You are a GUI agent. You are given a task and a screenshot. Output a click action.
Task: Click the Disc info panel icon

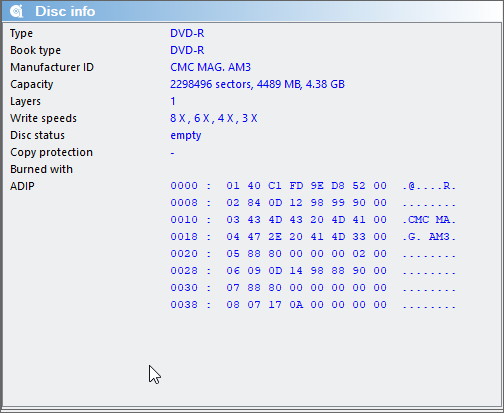[x=16, y=11]
